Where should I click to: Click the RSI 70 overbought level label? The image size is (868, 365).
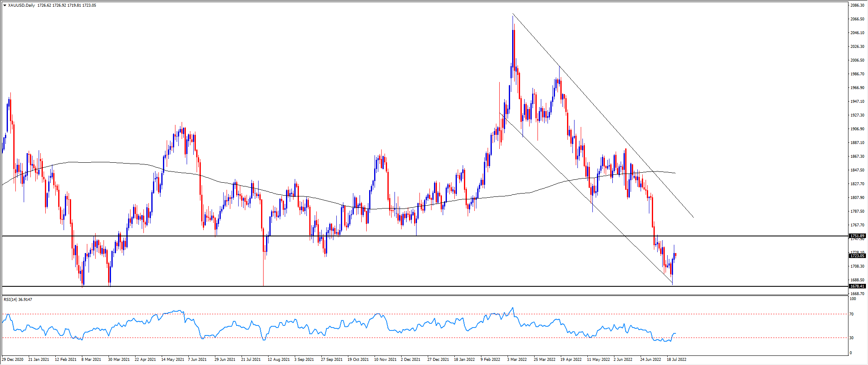[851, 314]
